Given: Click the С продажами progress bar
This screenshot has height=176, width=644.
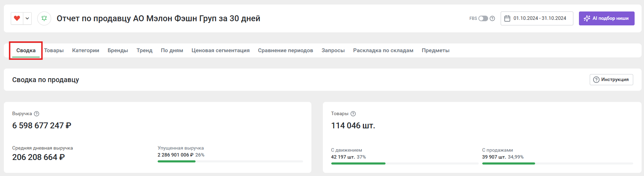Looking at the screenshot, I should tap(558, 163).
